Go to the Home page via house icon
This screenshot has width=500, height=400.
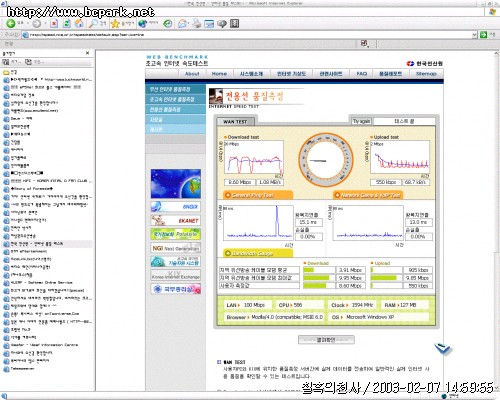[x=79, y=24]
